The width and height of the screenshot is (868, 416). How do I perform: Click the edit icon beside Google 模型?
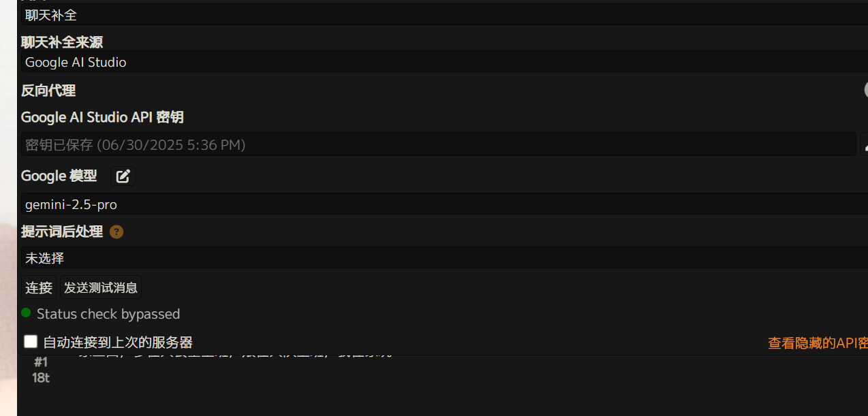click(x=123, y=176)
